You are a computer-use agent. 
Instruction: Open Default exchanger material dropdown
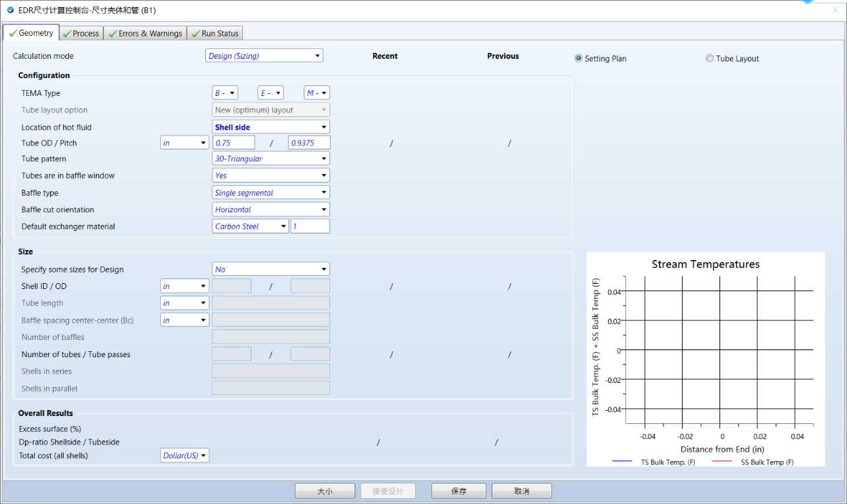click(x=250, y=226)
